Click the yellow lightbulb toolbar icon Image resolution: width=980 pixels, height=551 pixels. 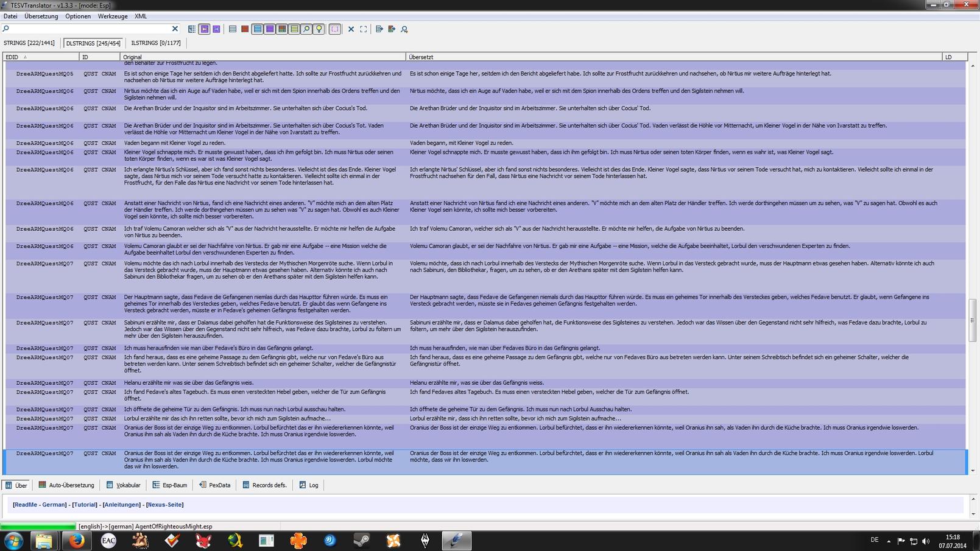pos(319,29)
